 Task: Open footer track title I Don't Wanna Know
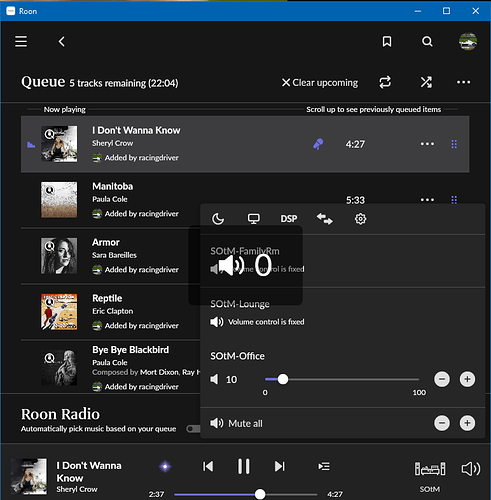89,472
